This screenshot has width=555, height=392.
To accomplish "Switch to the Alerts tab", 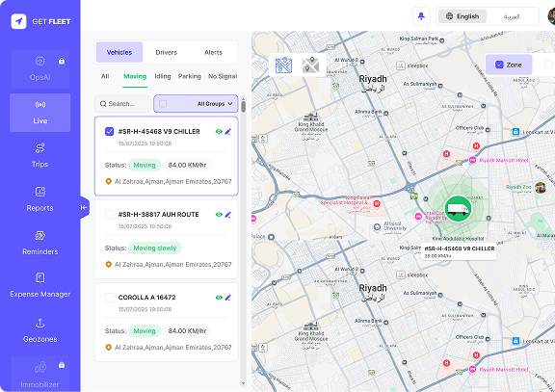I will [x=214, y=52].
